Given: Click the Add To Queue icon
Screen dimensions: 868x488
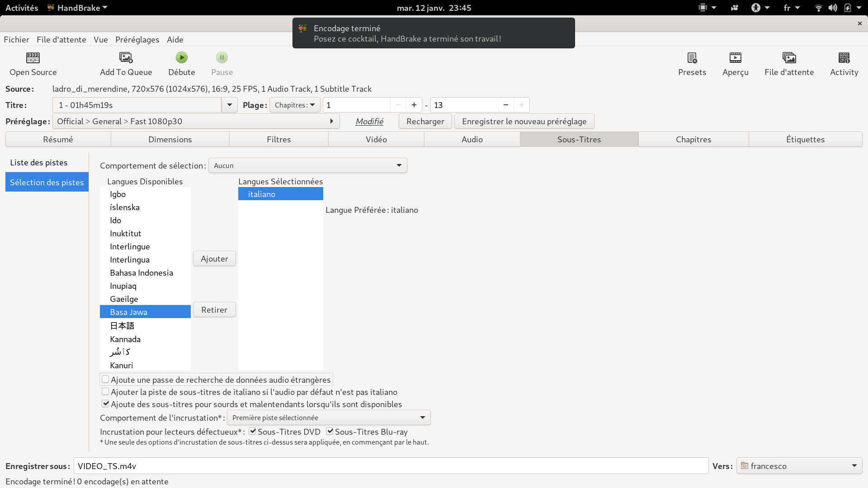Looking at the screenshot, I should (126, 58).
